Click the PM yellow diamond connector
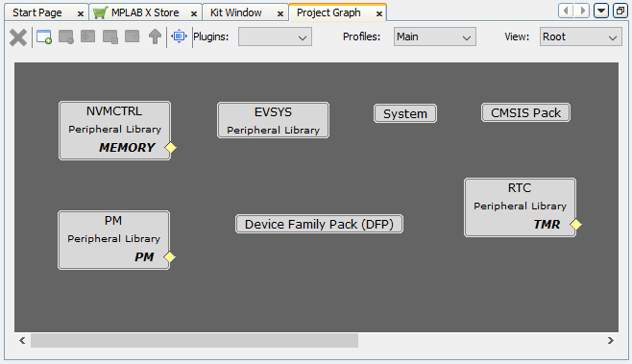This screenshot has width=632, height=364. pyautogui.click(x=170, y=257)
